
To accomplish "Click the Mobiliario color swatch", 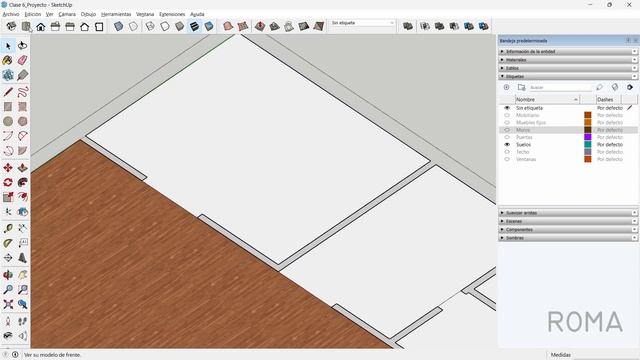I will click(x=588, y=116).
